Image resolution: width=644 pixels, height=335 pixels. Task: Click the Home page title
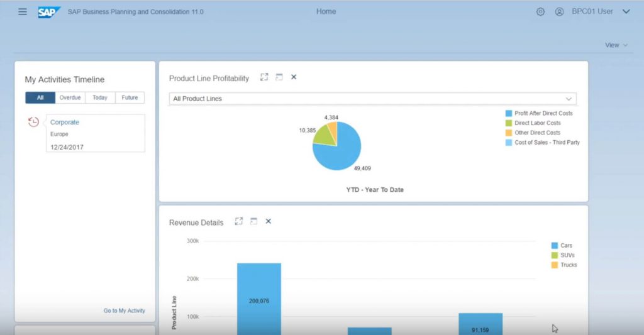(326, 11)
